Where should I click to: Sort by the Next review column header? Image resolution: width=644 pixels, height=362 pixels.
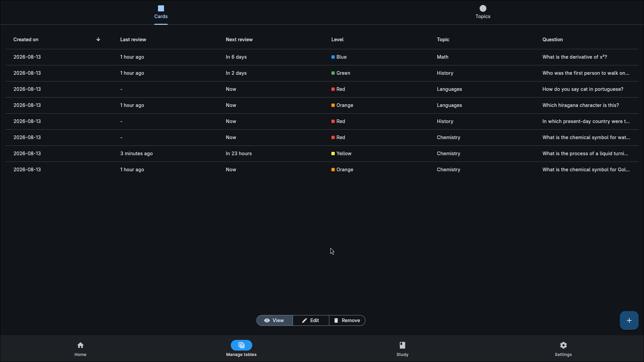(239, 40)
